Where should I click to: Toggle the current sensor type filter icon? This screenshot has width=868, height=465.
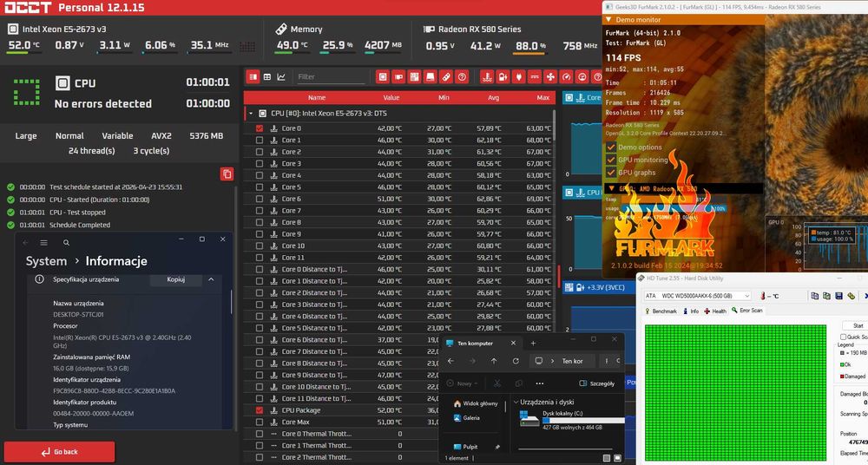535,77
